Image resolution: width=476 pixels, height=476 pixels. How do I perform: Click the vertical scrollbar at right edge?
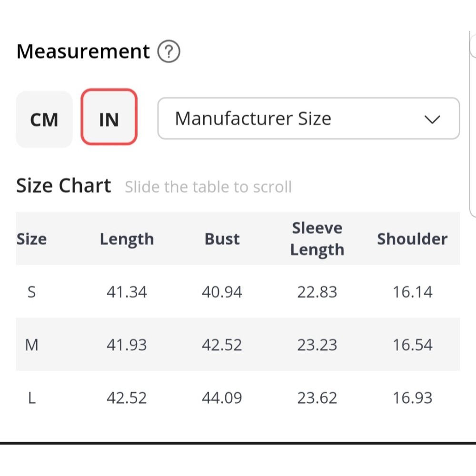[x=472, y=124]
